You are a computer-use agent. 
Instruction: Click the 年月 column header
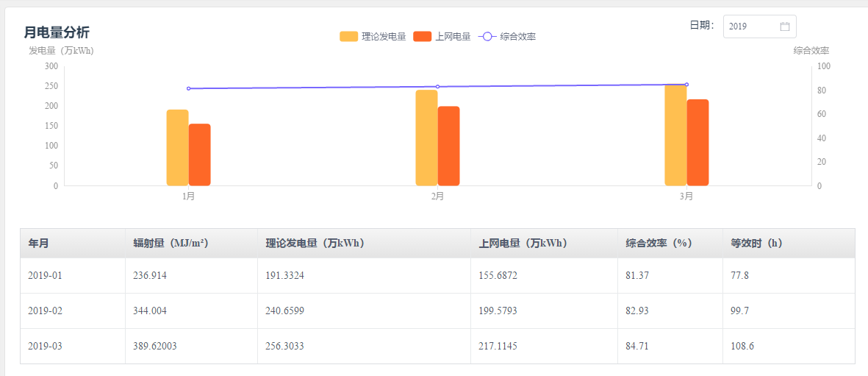pos(39,243)
